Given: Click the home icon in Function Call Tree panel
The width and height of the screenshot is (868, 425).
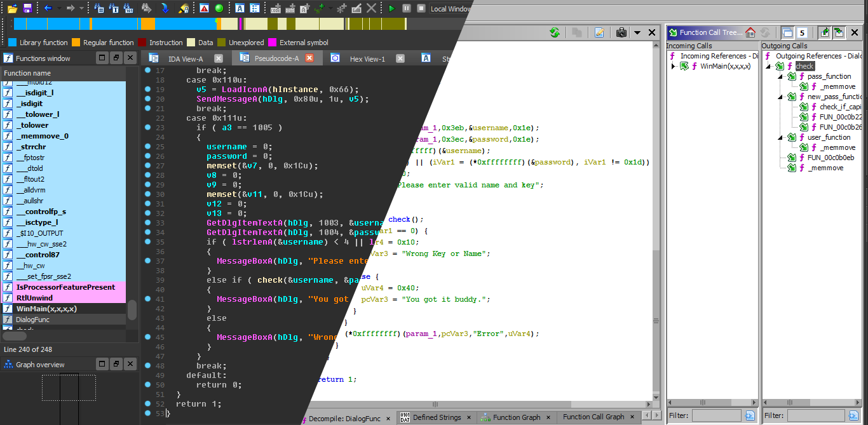Looking at the screenshot, I should click(750, 32).
